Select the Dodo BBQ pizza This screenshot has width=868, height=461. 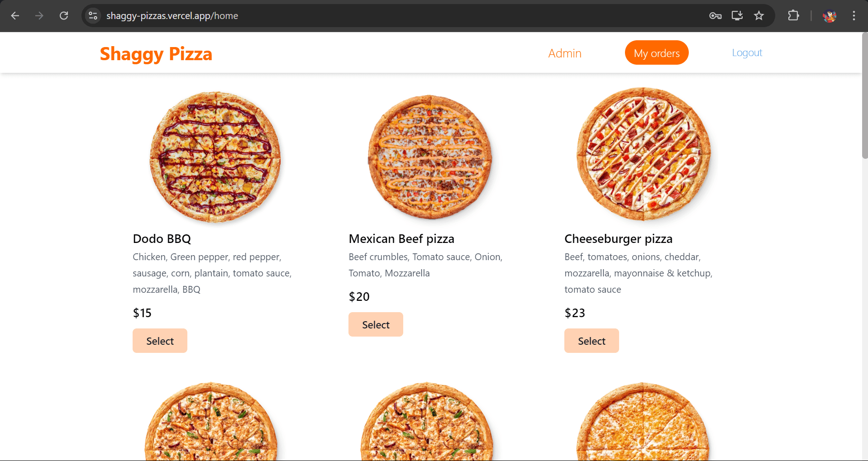pos(160,341)
